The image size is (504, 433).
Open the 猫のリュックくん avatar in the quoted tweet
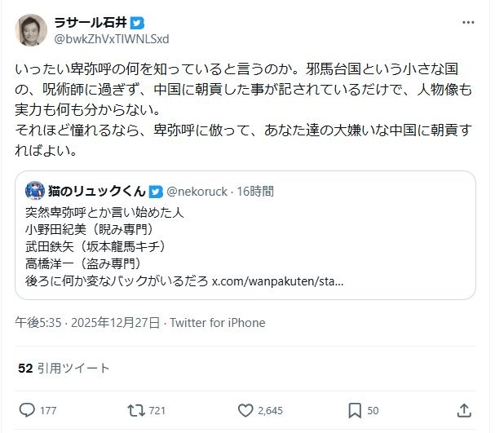click(x=34, y=192)
